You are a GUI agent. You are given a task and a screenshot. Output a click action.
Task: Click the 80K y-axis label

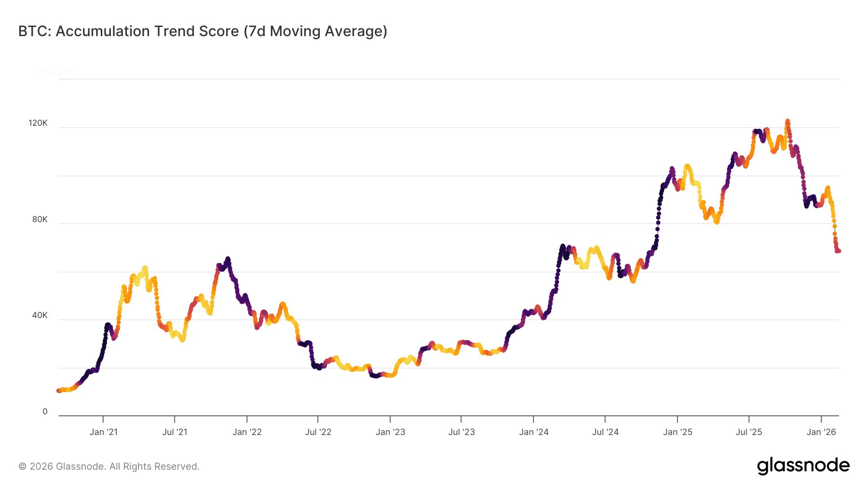(40, 220)
